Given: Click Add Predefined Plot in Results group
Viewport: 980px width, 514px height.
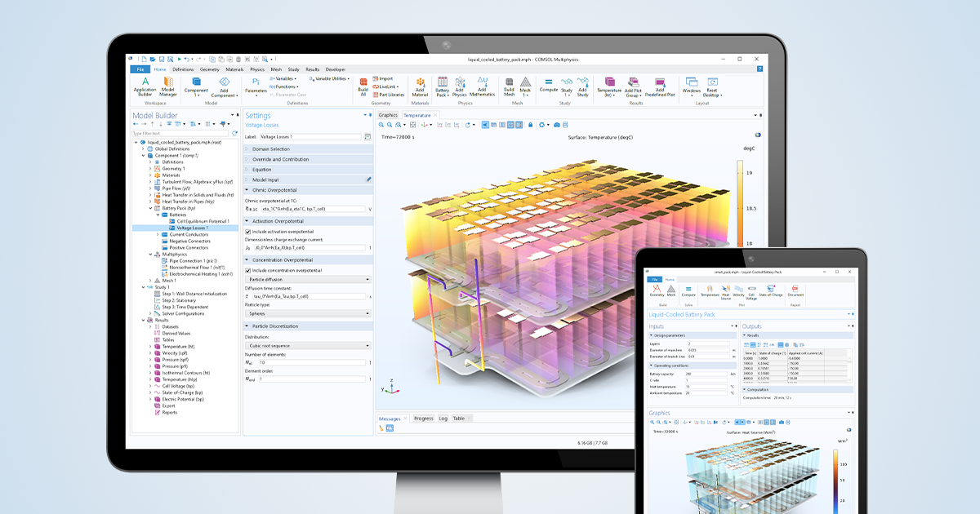Looking at the screenshot, I should 660,86.
